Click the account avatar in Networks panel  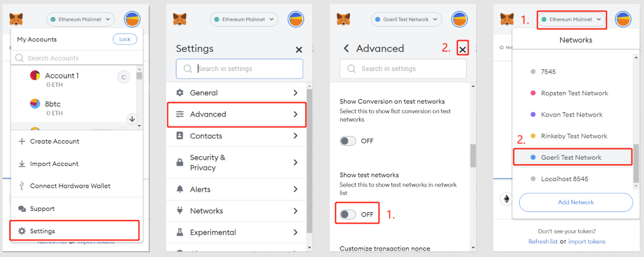point(623,19)
